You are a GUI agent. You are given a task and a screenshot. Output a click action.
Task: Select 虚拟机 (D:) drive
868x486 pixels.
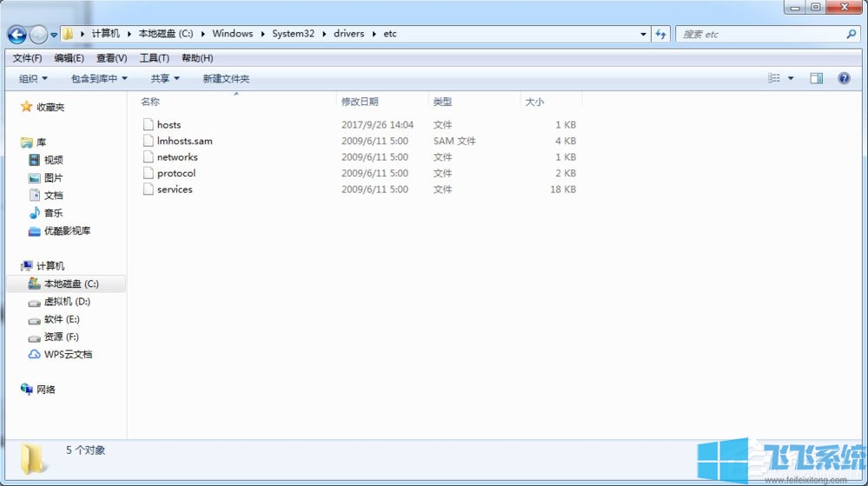tap(66, 302)
